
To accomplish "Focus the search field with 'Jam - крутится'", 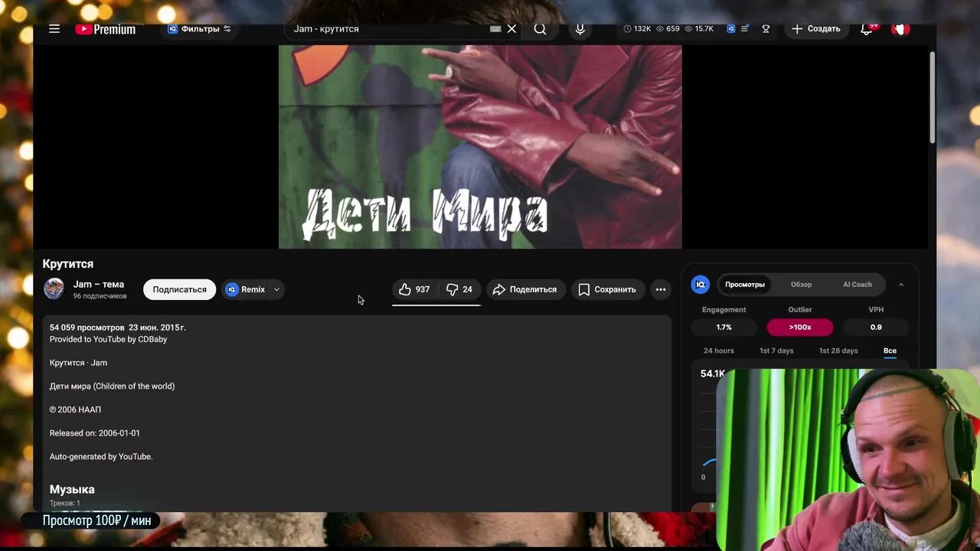I will pyautogui.click(x=389, y=29).
